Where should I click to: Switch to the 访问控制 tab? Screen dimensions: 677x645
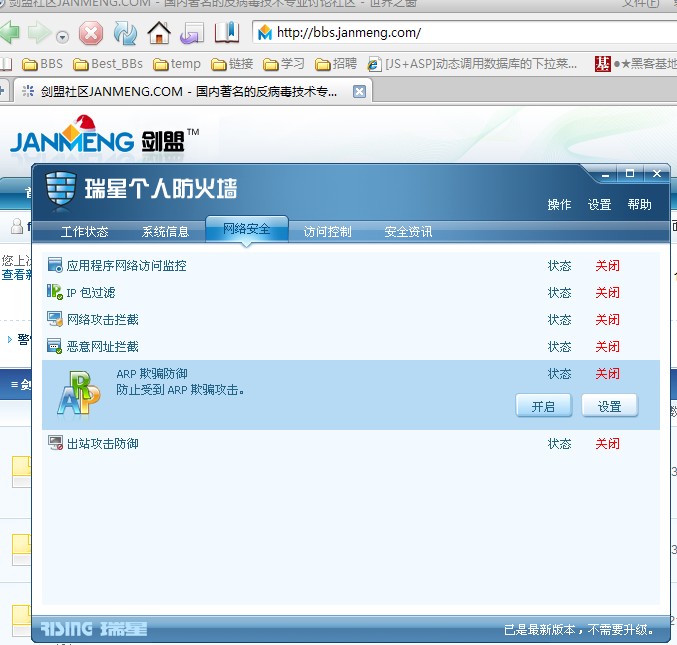[x=327, y=232]
